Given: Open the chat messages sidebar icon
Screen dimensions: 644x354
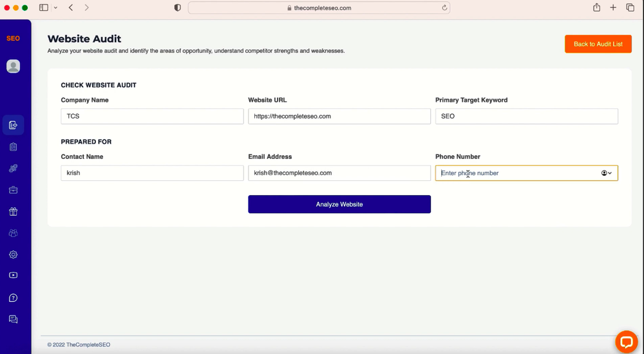Looking at the screenshot, I should [x=13, y=319].
